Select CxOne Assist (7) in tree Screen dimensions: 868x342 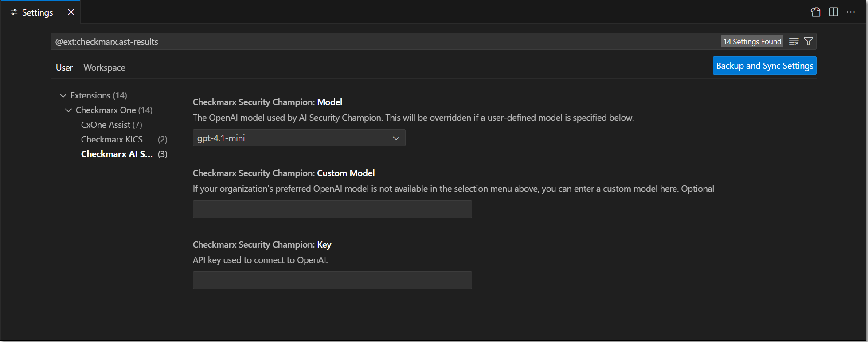(x=112, y=125)
